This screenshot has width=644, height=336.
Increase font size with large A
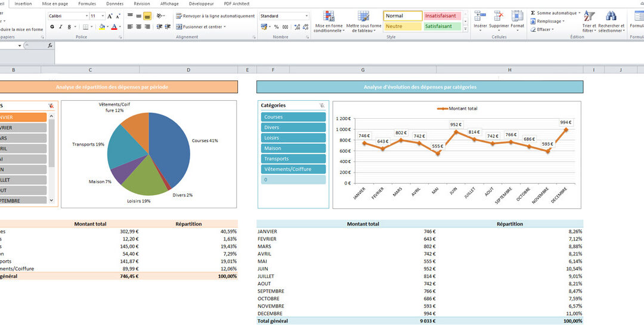(x=110, y=16)
